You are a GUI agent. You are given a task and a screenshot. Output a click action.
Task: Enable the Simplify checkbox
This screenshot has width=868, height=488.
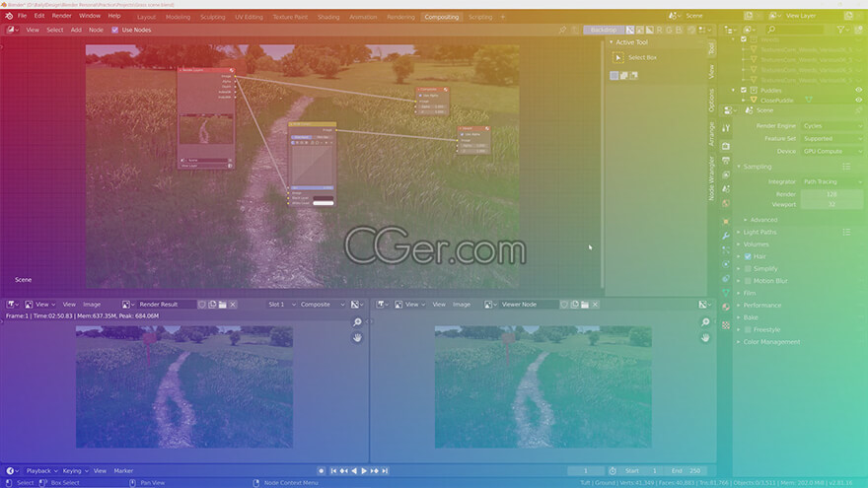point(748,269)
